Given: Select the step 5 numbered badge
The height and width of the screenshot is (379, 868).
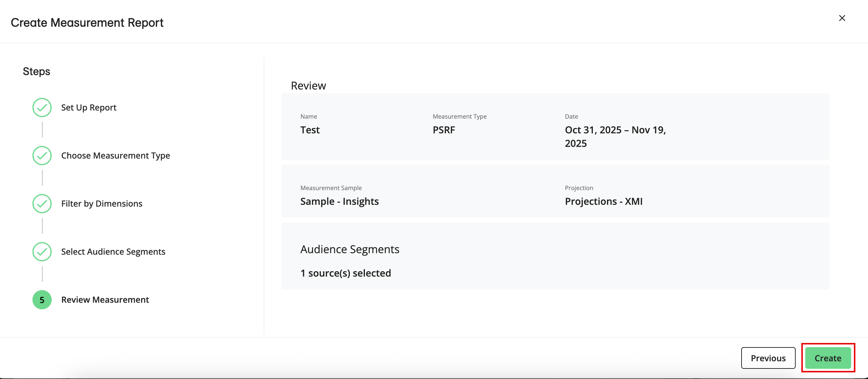Looking at the screenshot, I should pyautogui.click(x=41, y=299).
